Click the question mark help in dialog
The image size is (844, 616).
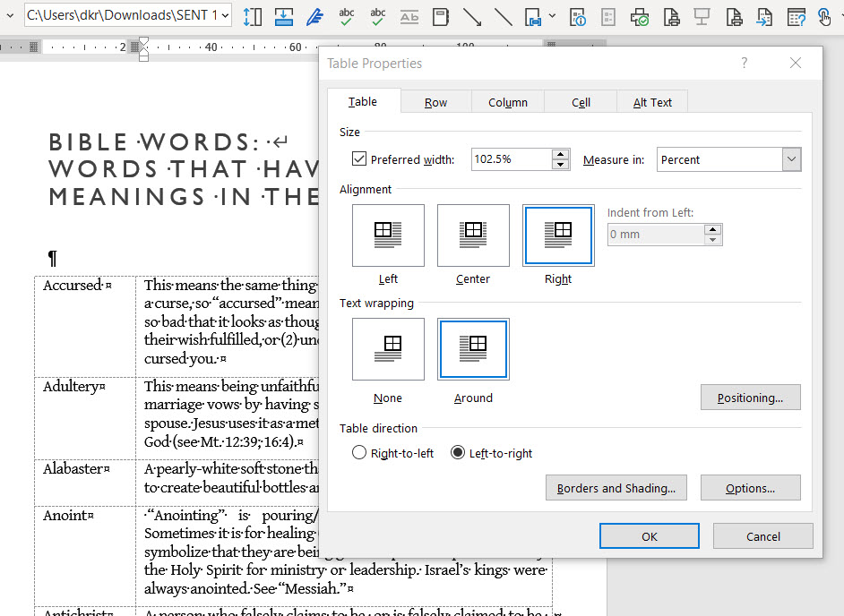(744, 63)
